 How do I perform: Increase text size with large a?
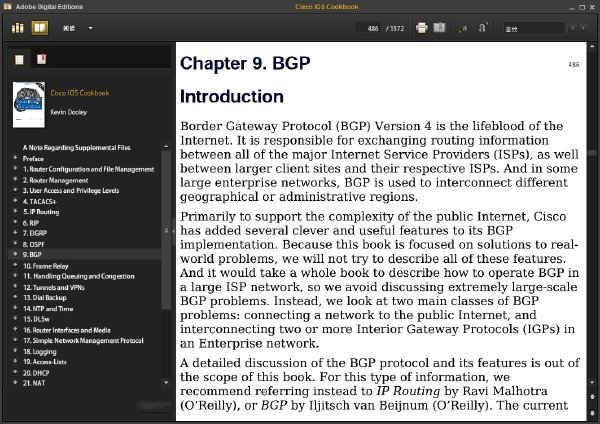coord(483,28)
